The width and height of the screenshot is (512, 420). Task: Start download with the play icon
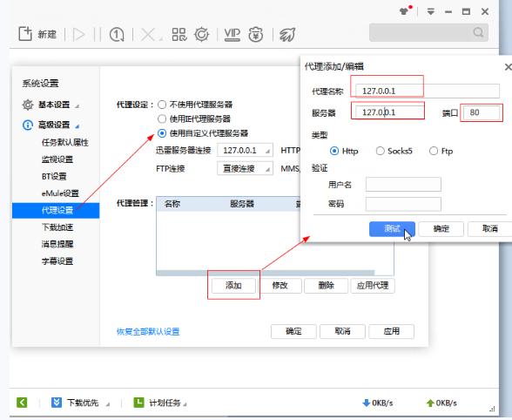pos(78,34)
